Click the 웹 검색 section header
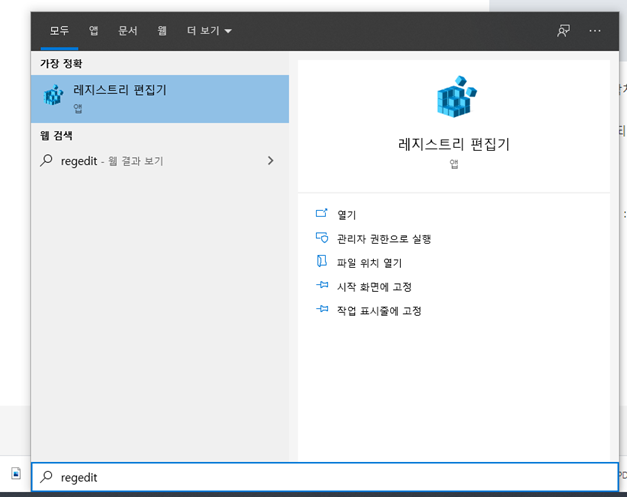627x497 pixels. coord(56,135)
